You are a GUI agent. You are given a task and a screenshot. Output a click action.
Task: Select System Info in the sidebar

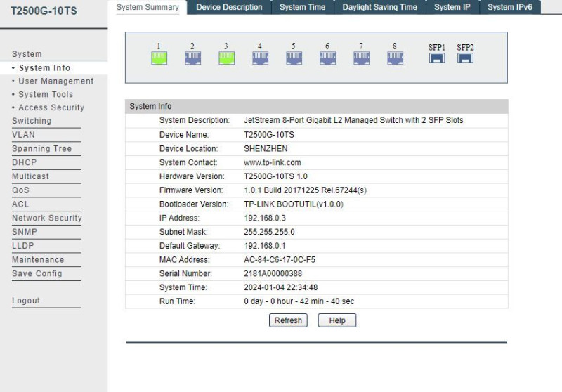pyautogui.click(x=44, y=67)
